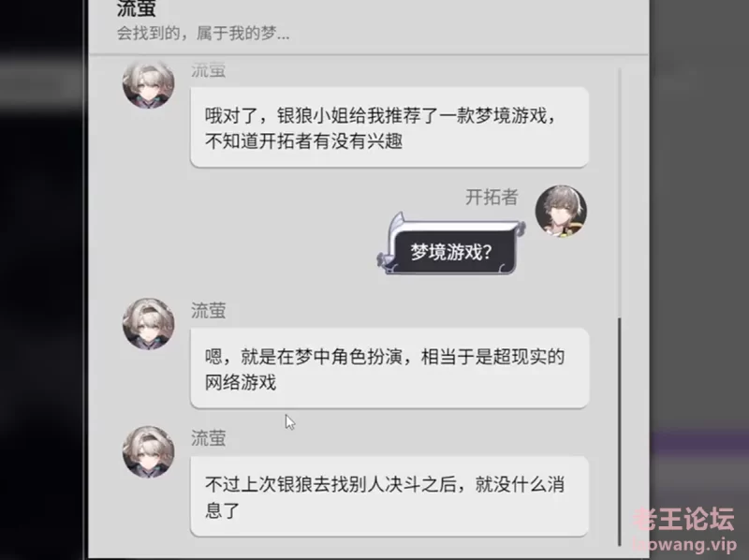Screen dimensions: 749x560
Task: Click the message starting with 不过上次银狼
Action: (x=389, y=496)
